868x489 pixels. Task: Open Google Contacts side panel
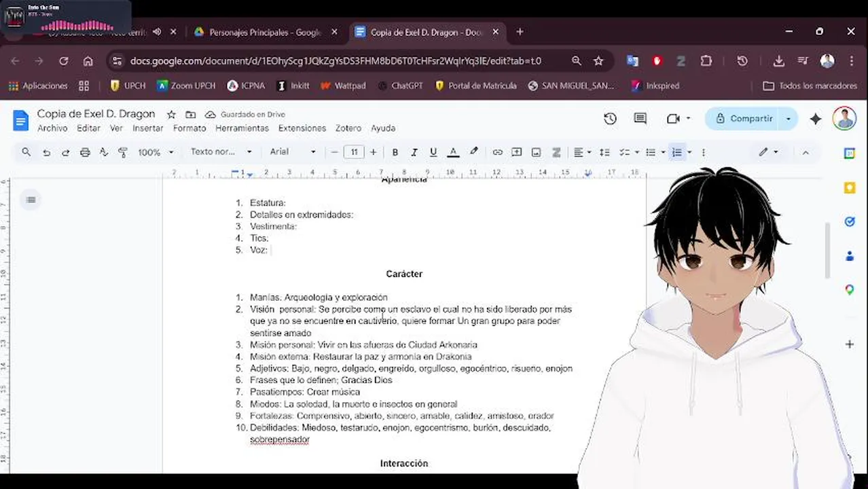(x=850, y=256)
